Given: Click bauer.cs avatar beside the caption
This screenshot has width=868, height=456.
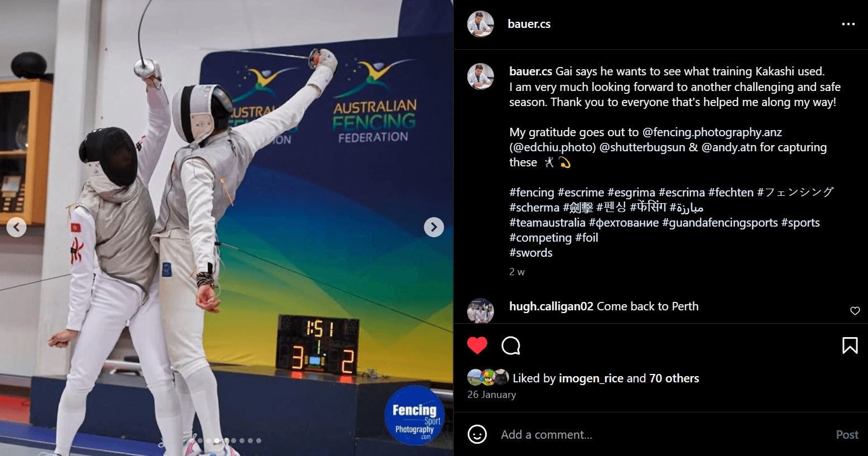Looking at the screenshot, I should (481, 76).
